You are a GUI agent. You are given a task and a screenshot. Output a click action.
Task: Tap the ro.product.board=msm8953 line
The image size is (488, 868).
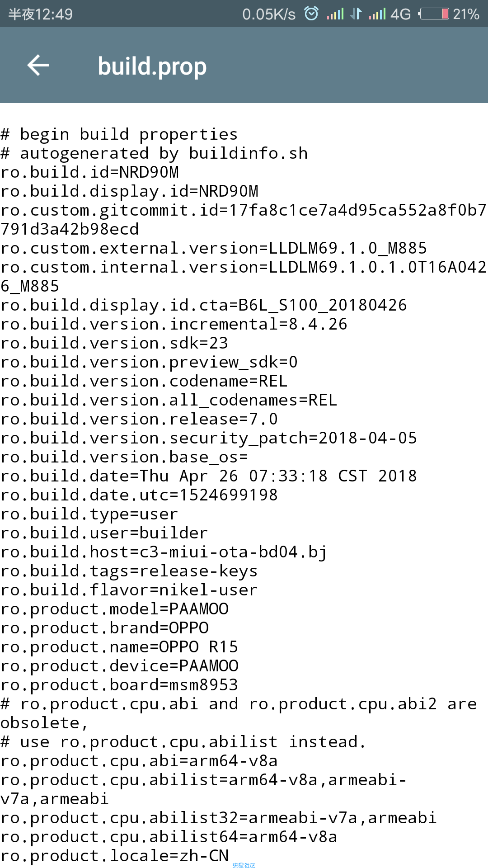coord(119,685)
